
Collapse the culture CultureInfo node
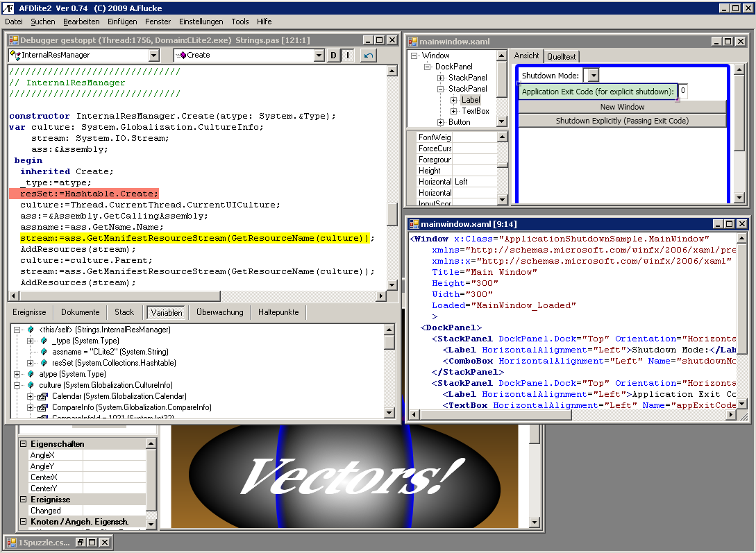pos(17,385)
